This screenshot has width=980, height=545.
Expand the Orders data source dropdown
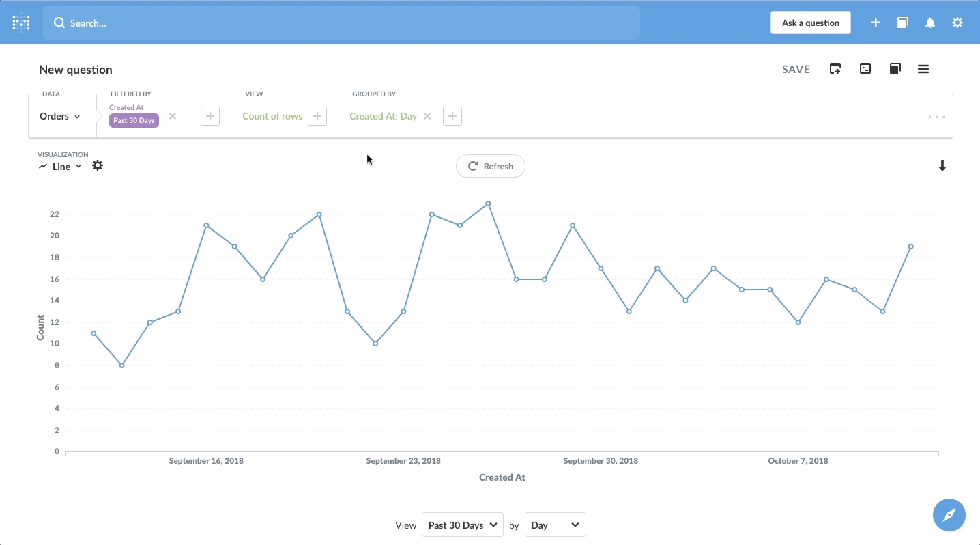click(x=60, y=117)
